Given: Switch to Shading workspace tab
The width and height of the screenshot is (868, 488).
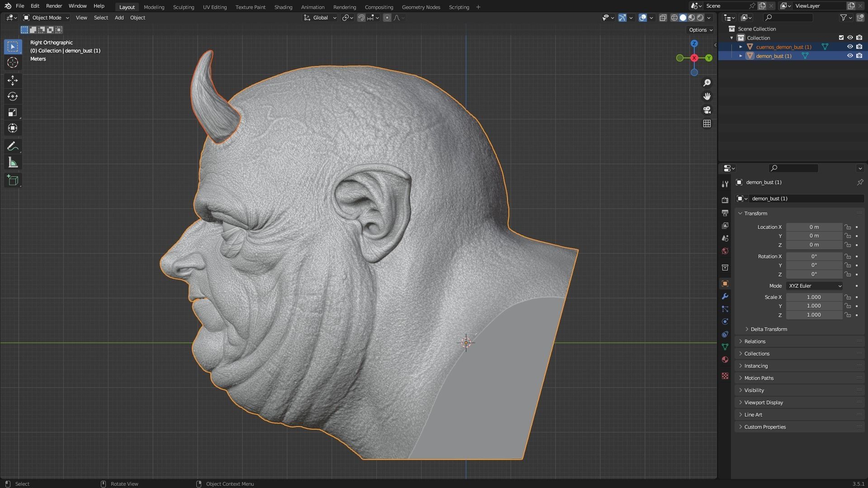Looking at the screenshot, I should (x=283, y=7).
